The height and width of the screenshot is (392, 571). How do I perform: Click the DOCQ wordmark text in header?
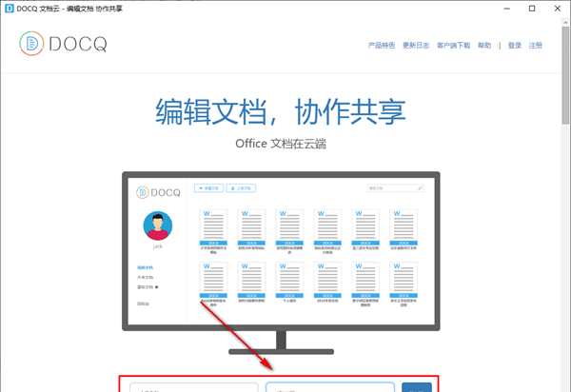point(78,44)
